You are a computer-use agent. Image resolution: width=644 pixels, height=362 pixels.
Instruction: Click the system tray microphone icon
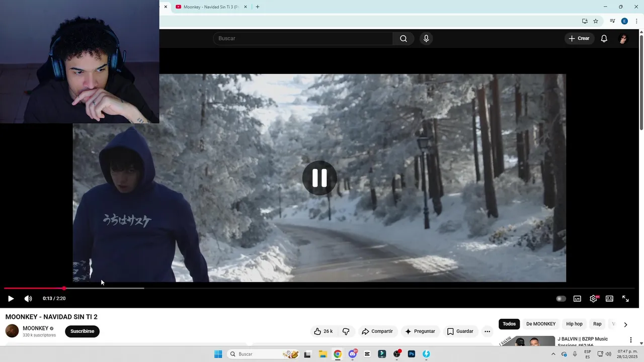pyautogui.click(x=575, y=354)
